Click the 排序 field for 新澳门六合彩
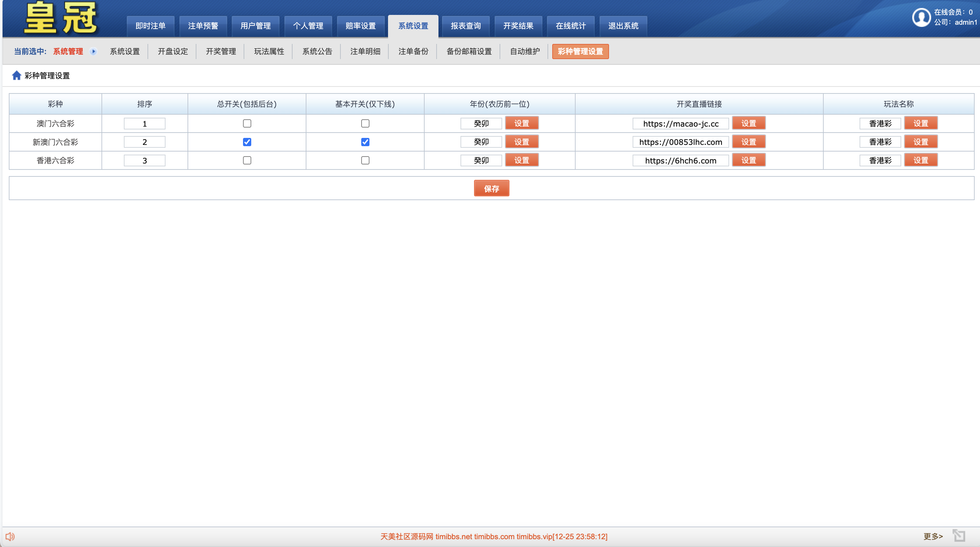 pyautogui.click(x=145, y=142)
